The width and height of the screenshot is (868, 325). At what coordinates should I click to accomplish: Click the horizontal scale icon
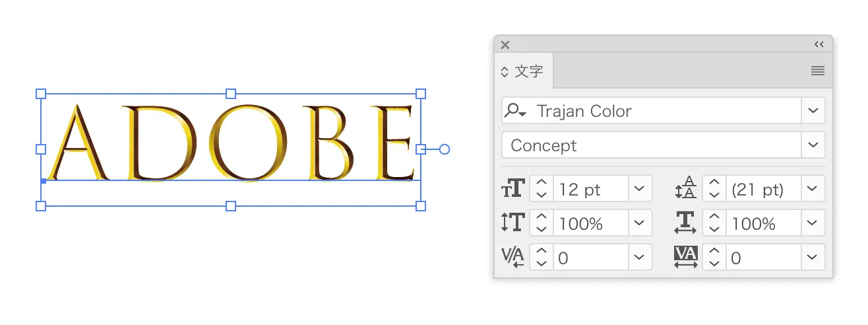(x=686, y=223)
